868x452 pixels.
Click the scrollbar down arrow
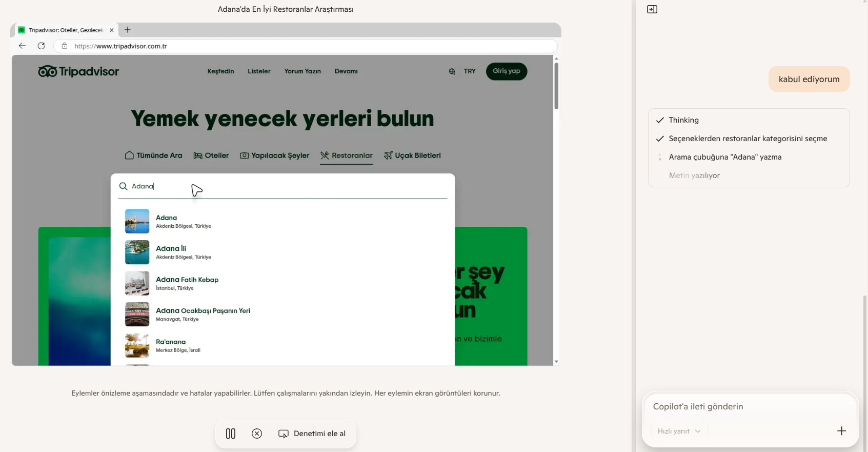point(556,362)
